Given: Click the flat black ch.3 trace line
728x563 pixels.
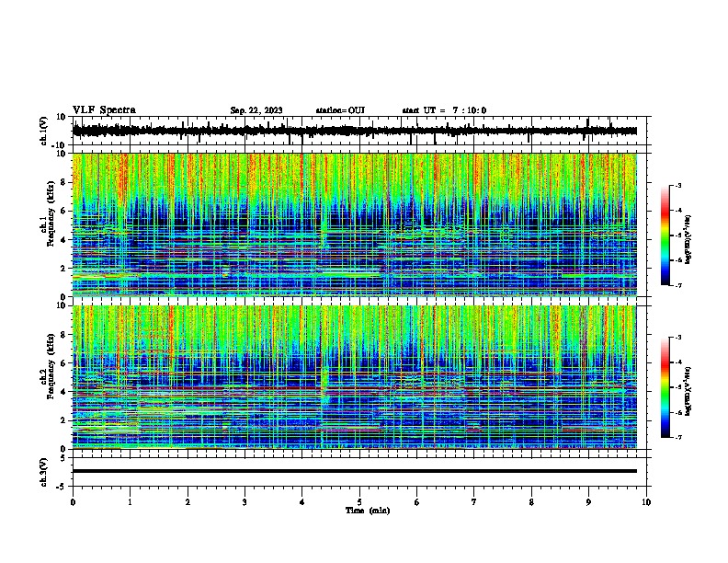Looking at the screenshot, I should pos(355,471).
